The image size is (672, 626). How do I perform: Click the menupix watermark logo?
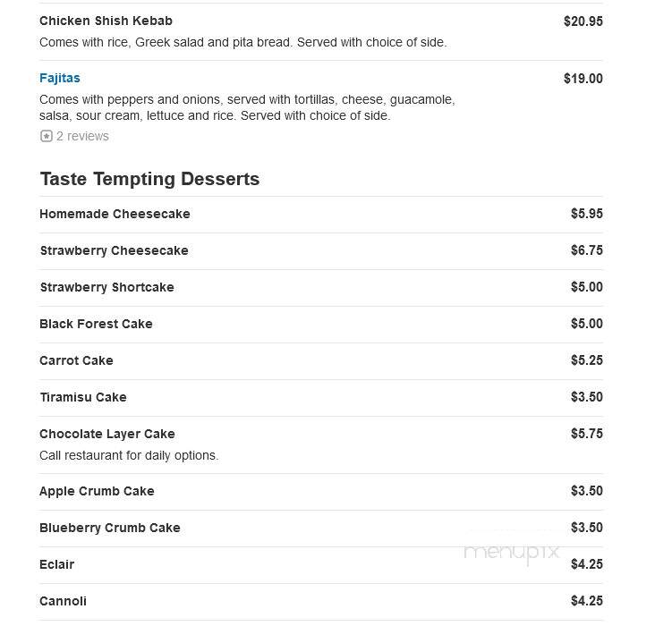[x=512, y=553]
